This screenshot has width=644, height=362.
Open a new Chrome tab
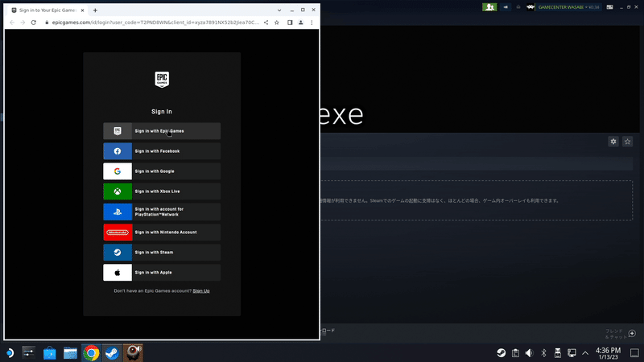click(95, 10)
